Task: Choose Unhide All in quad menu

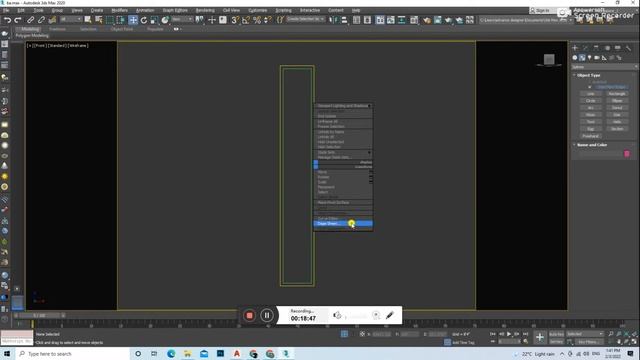Action: click(343, 137)
